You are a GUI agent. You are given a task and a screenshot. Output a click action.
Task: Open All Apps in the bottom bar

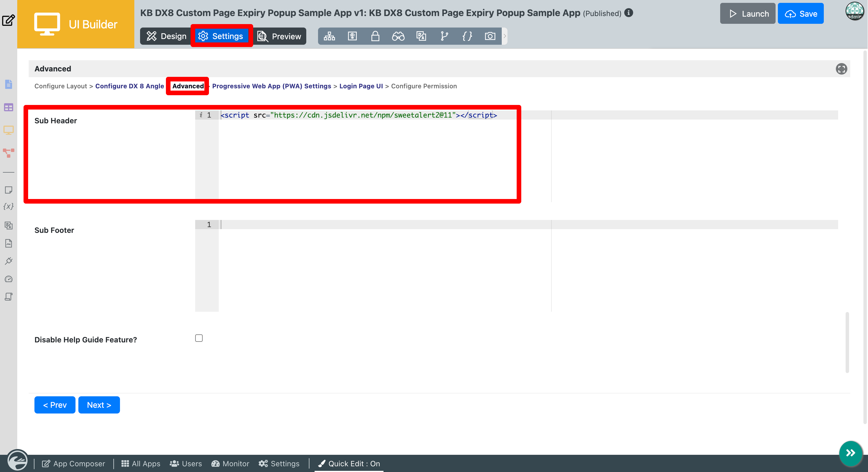(141, 464)
